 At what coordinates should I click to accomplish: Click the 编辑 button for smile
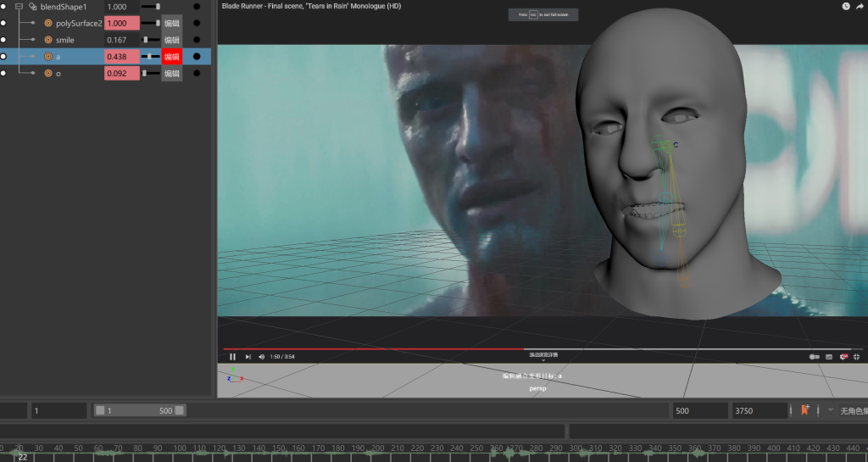click(171, 40)
